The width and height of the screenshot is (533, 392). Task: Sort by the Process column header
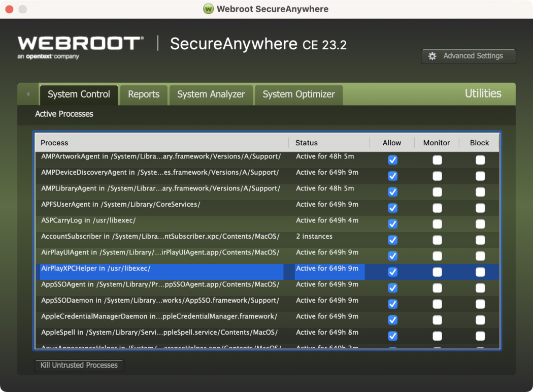click(162, 143)
